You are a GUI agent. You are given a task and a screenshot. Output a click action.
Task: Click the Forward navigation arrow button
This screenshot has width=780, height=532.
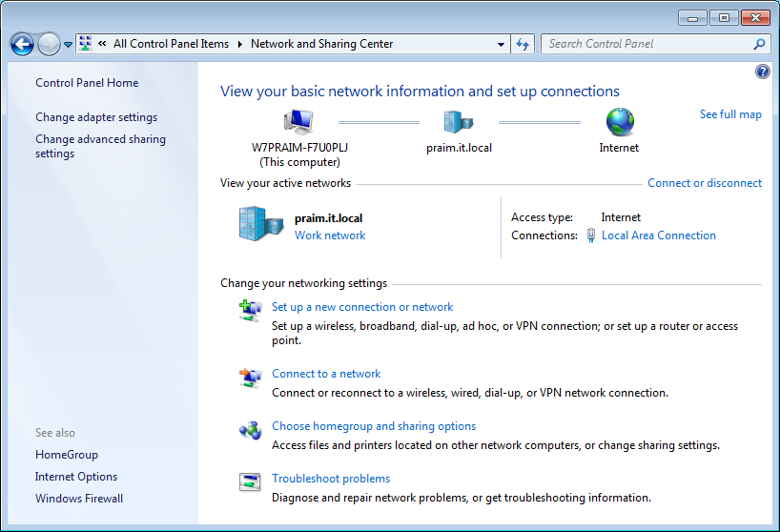coord(49,44)
